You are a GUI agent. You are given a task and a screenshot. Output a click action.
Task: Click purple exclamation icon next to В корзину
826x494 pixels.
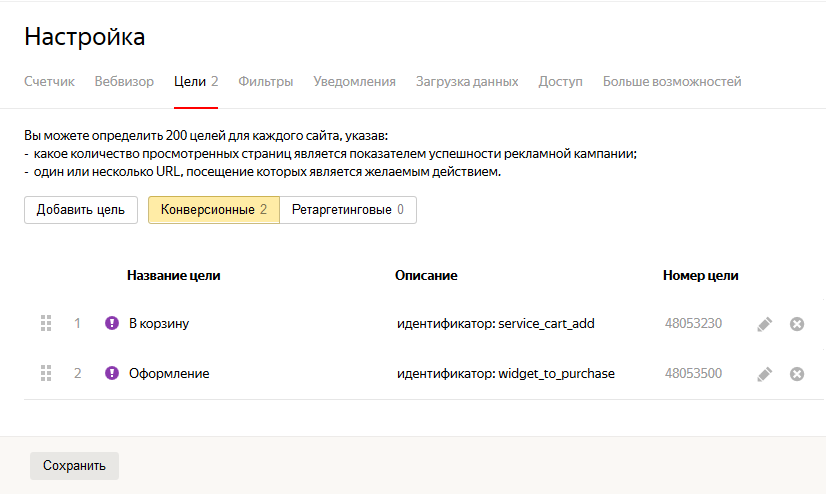click(112, 323)
